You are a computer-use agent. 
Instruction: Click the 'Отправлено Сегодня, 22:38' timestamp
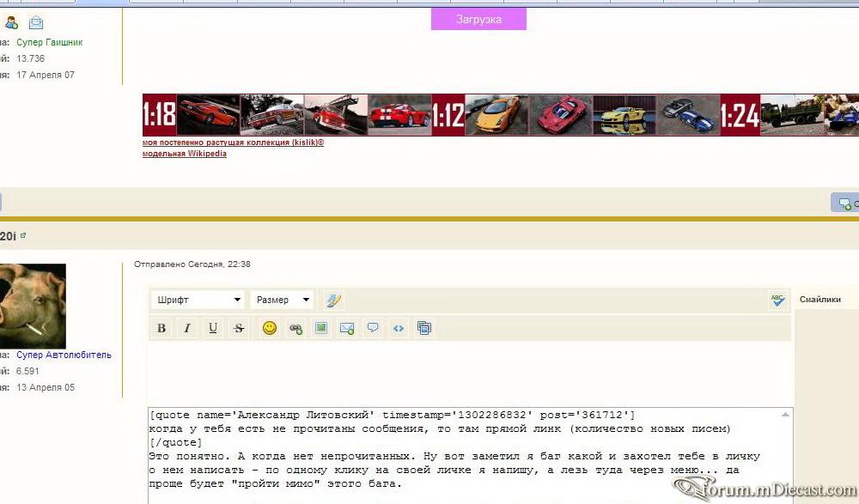(192, 264)
